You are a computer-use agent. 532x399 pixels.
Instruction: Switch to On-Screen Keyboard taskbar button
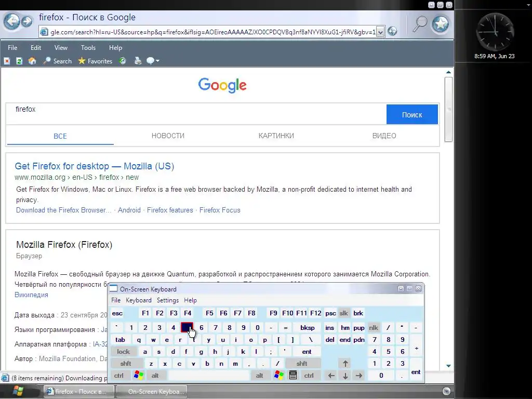point(152,392)
